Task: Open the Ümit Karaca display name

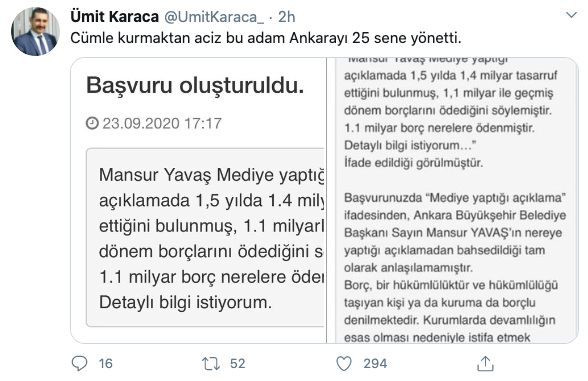Action: point(115,17)
